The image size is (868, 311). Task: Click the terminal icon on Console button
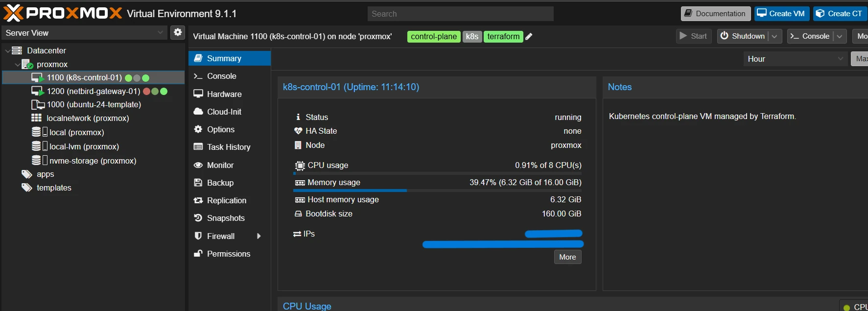tap(795, 36)
